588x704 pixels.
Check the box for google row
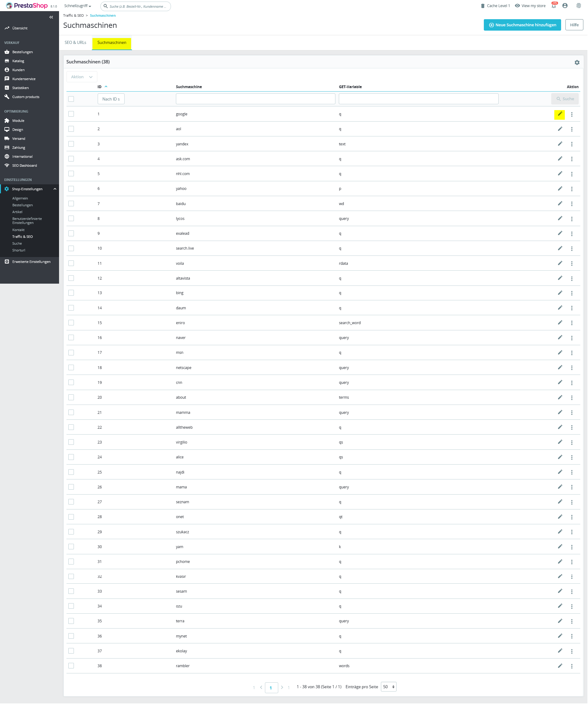pyautogui.click(x=71, y=114)
